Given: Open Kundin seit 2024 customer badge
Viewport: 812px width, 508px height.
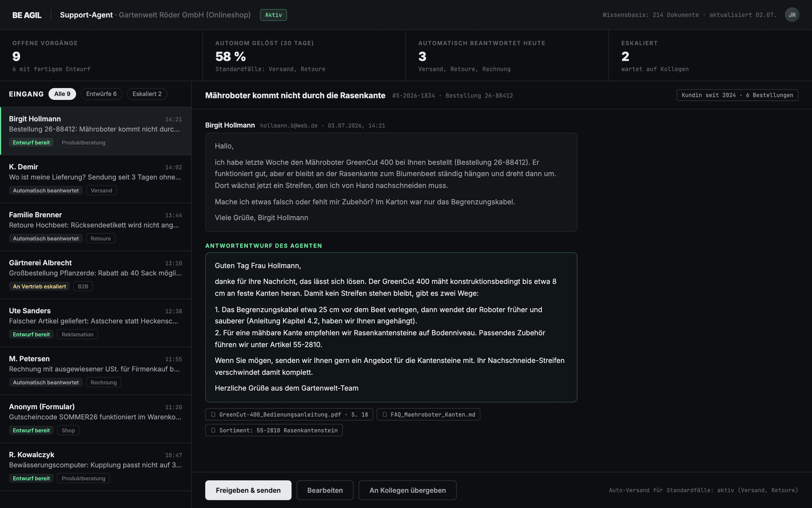Looking at the screenshot, I should (737, 95).
